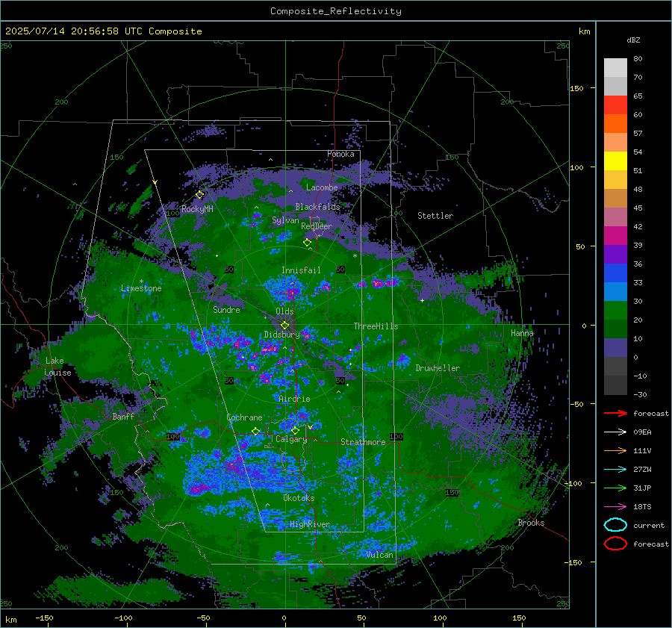Click the yellow station marker near RockyMH
672x628 pixels.
point(199,195)
